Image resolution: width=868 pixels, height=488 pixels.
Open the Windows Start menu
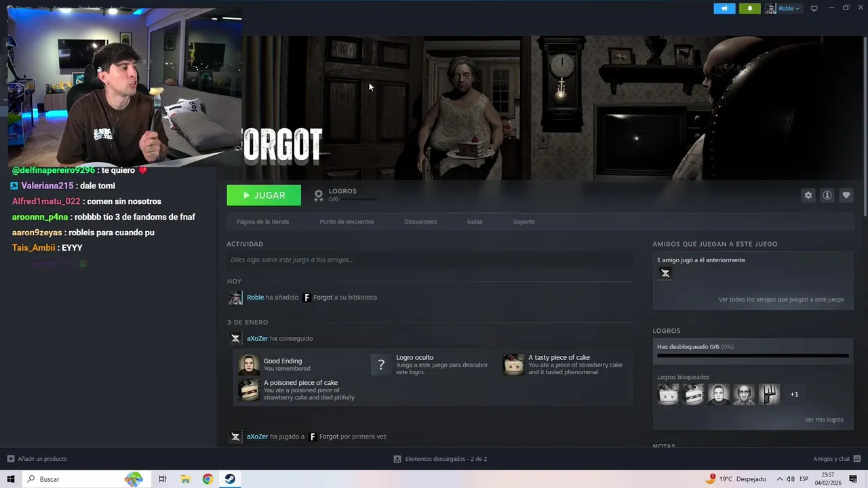click(x=11, y=479)
